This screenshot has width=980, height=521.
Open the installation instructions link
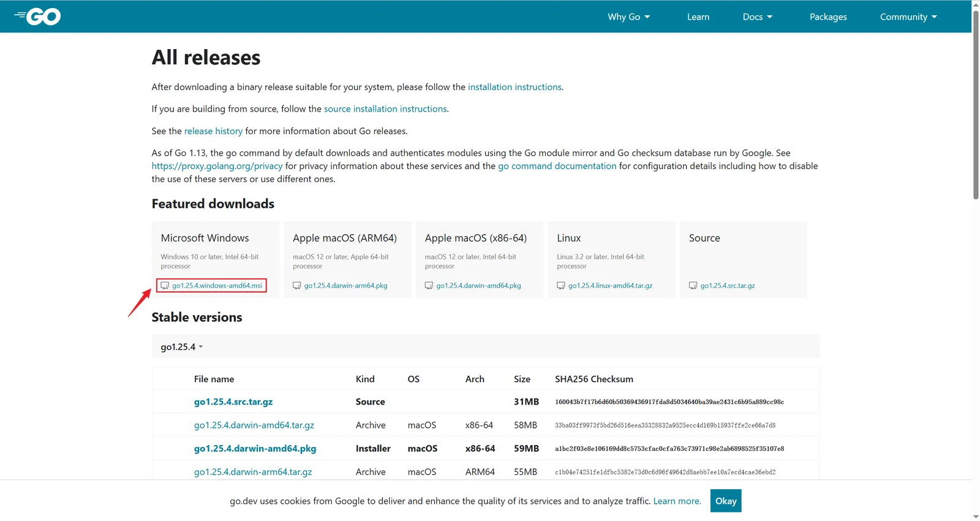pyautogui.click(x=514, y=87)
